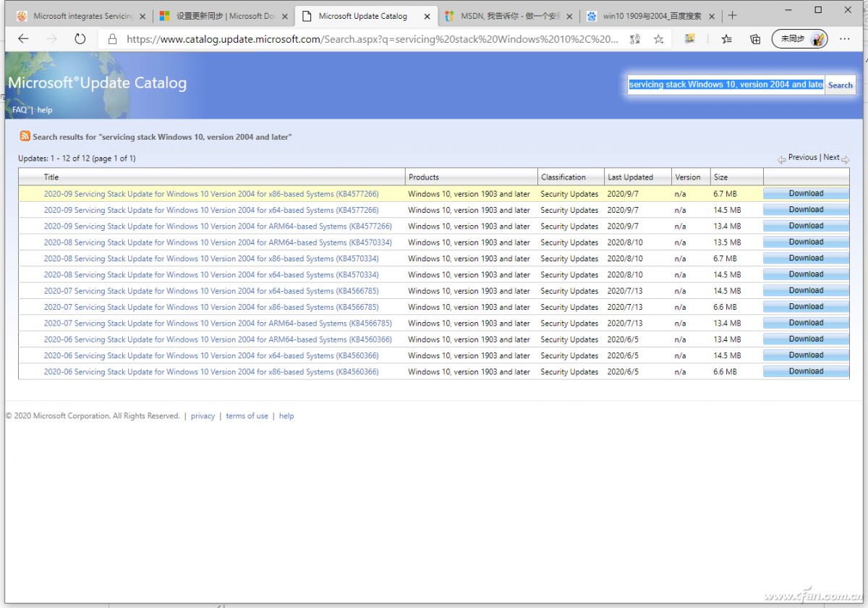Focus the browser address bar
Viewport: 868px width, 608px height.
pyautogui.click(x=373, y=40)
